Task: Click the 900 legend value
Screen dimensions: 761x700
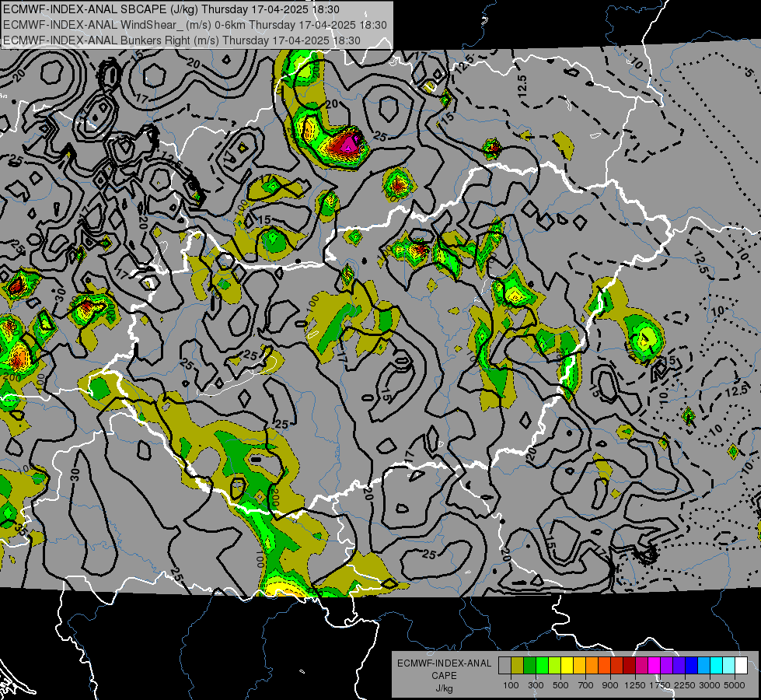Action: 610,685
